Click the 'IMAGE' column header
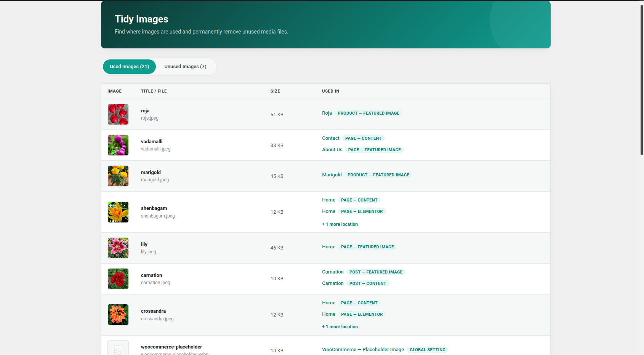 click(x=115, y=91)
